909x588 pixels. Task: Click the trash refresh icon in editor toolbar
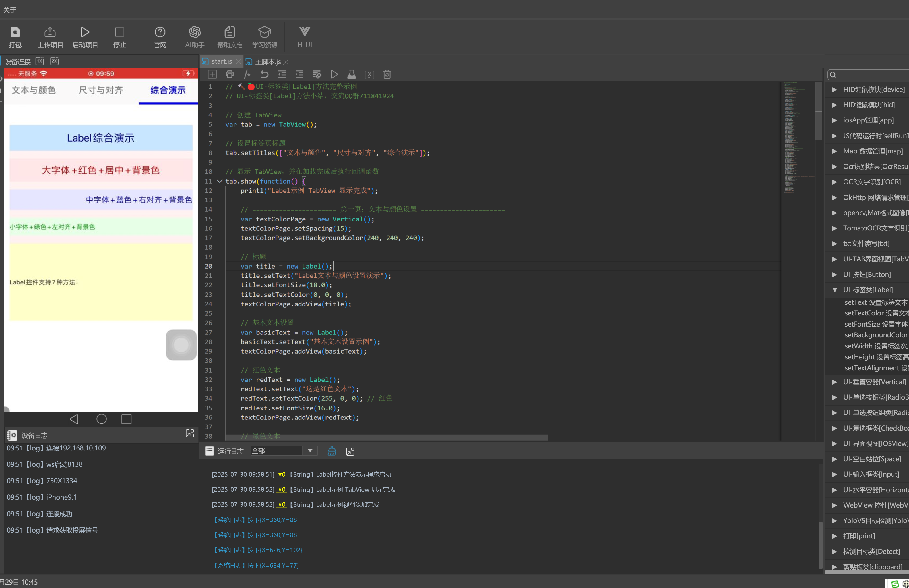(x=387, y=74)
